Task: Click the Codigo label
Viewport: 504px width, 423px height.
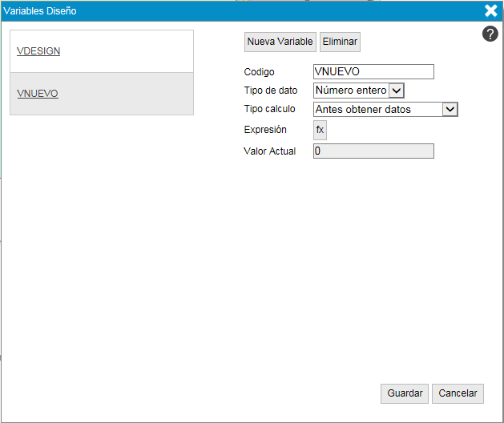Action: pyautogui.click(x=259, y=72)
